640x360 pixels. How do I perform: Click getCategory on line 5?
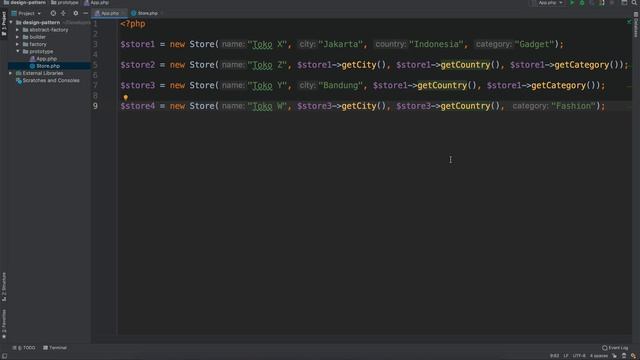pos(582,65)
